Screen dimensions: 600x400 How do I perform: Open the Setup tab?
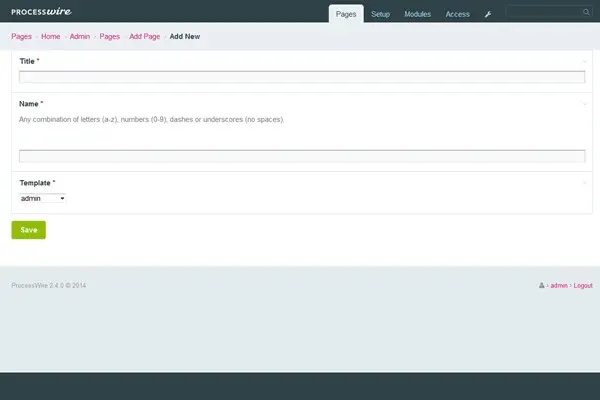(x=381, y=14)
